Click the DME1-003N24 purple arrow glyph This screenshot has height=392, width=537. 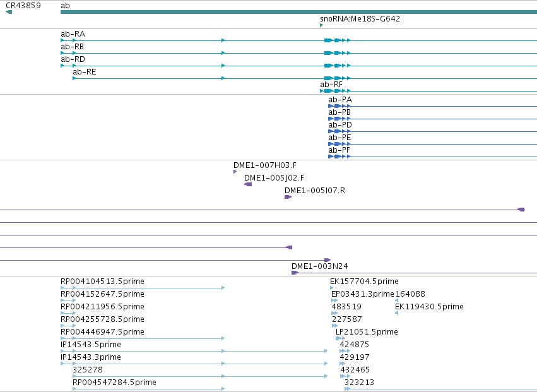point(295,273)
